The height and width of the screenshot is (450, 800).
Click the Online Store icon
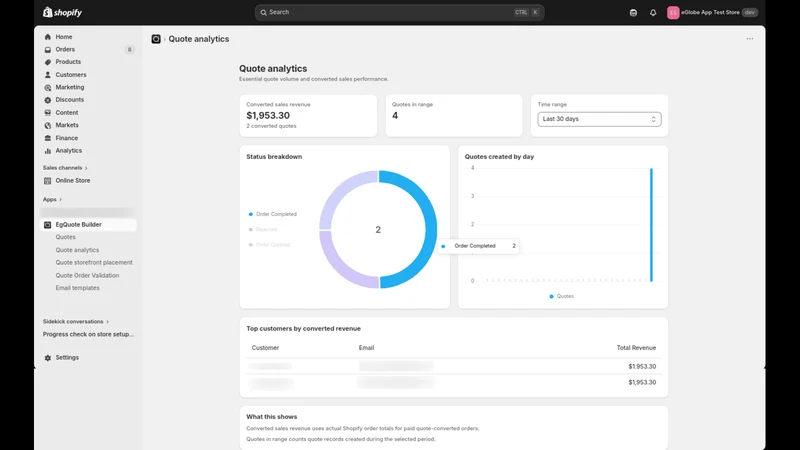[x=47, y=181]
